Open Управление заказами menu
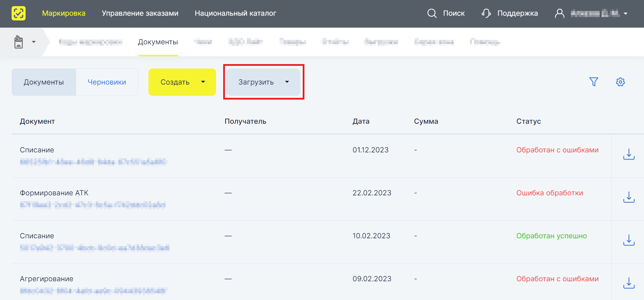This screenshot has width=644, height=300. (140, 13)
